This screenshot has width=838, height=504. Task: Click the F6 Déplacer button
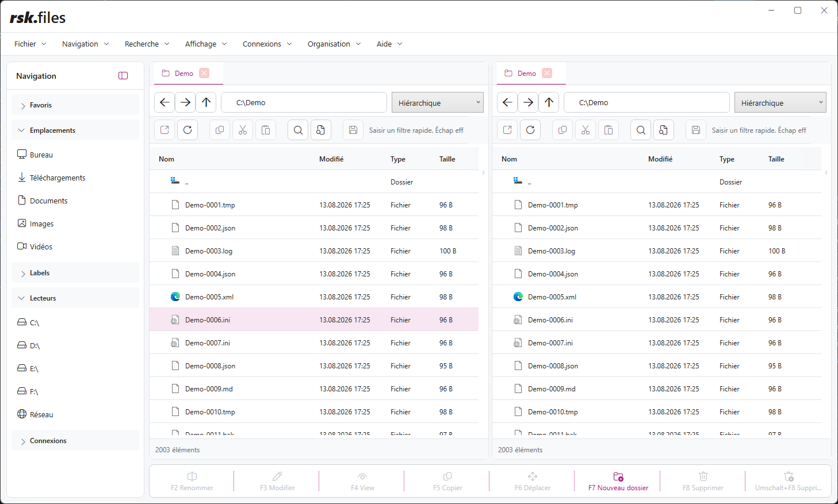[x=533, y=482]
